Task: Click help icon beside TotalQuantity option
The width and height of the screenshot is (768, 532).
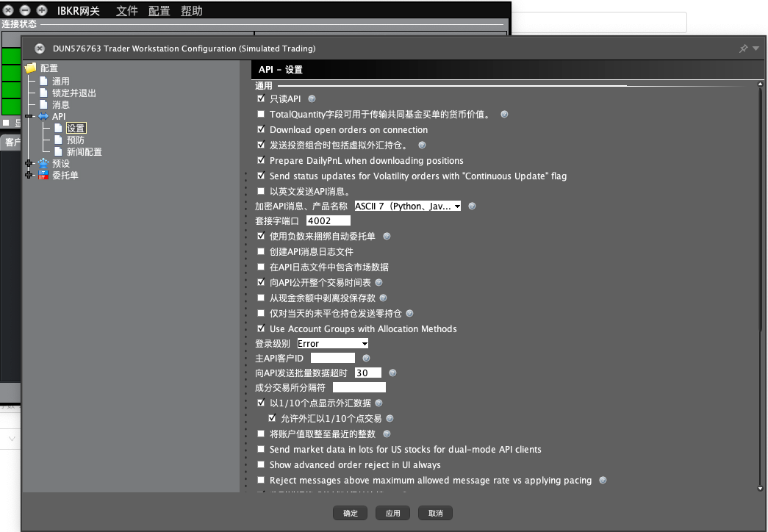Action: tap(504, 114)
